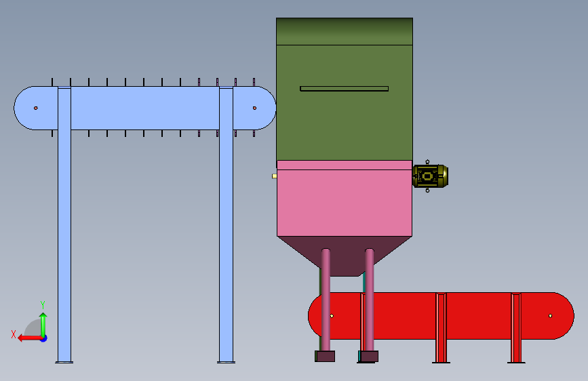The width and height of the screenshot is (588, 381).
Task: Select the blue conveyor belt body
Action: pyautogui.click(x=144, y=108)
